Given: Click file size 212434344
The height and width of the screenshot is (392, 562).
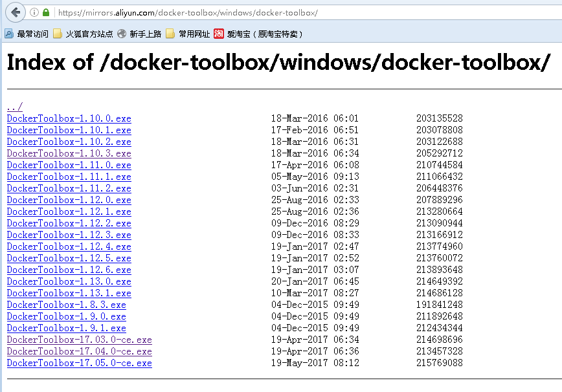Looking at the screenshot, I should point(440,327).
